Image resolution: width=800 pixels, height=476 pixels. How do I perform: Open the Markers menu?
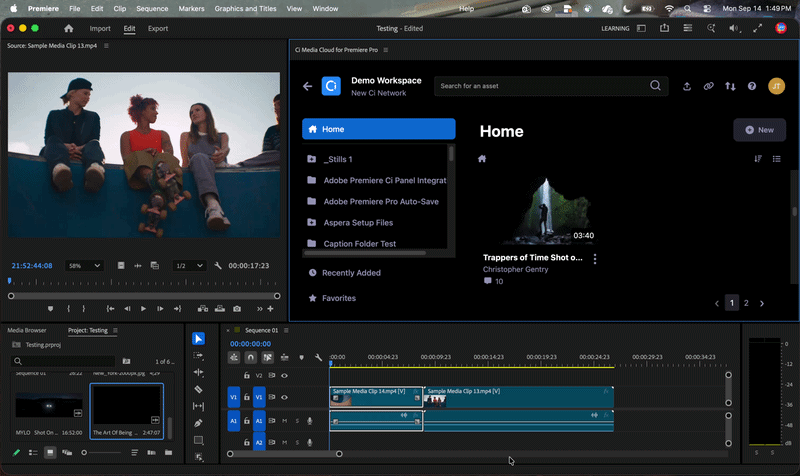point(191,9)
